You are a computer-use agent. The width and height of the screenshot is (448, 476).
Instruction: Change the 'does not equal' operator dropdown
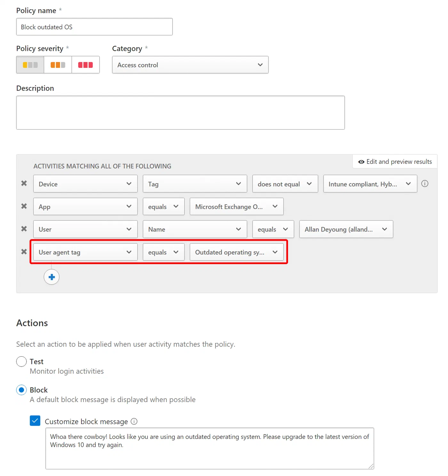pyautogui.click(x=285, y=184)
